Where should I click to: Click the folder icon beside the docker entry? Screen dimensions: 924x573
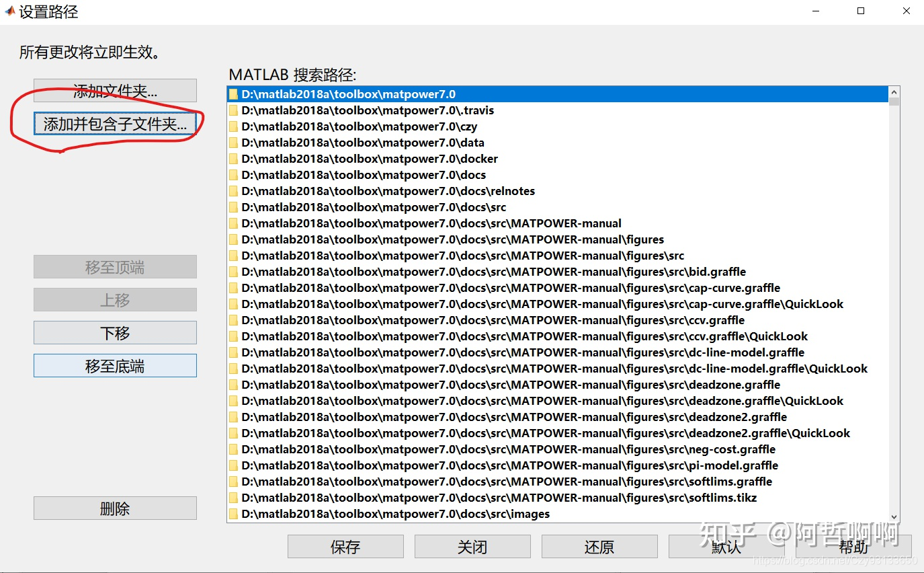click(x=233, y=158)
